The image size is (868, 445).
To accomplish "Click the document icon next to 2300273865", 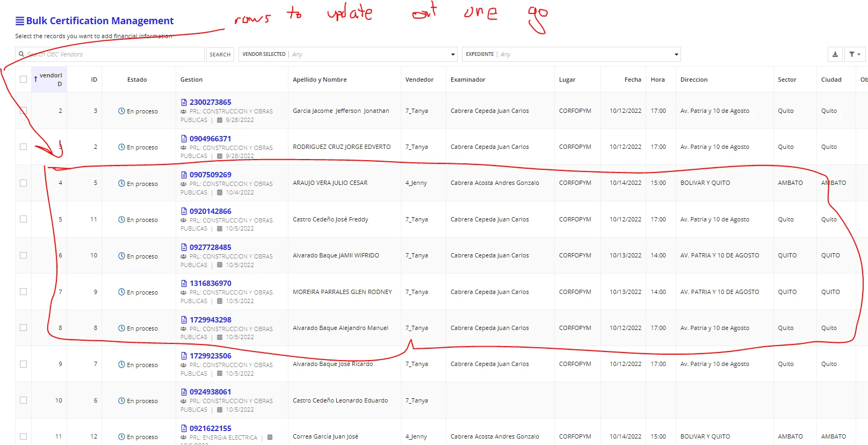I will (184, 102).
